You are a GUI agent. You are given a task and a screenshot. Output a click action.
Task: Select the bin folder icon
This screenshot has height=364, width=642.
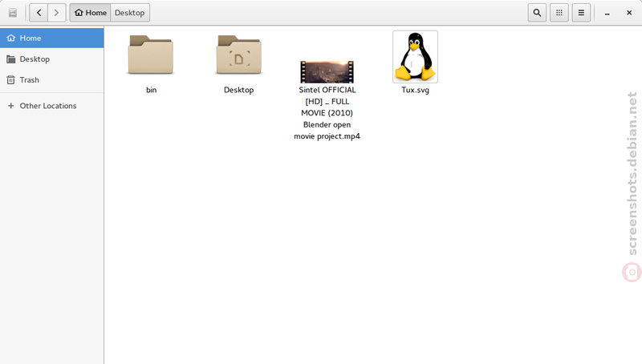coord(151,55)
